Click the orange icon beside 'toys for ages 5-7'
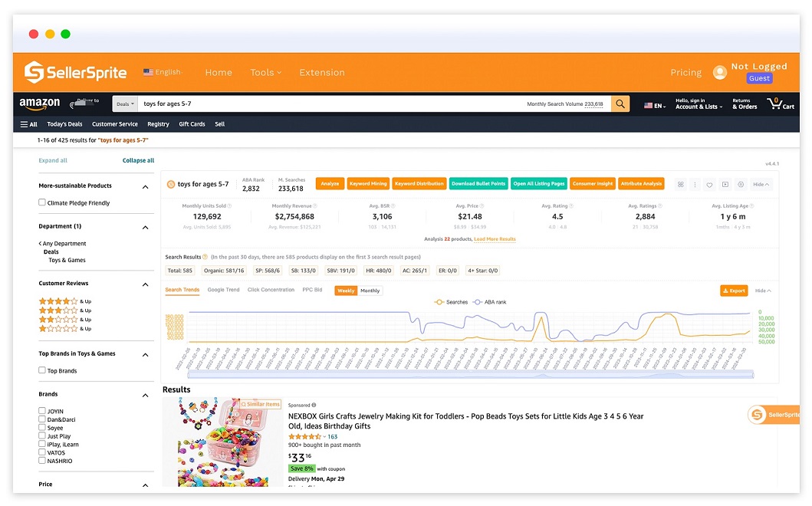The height and width of the screenshot is (506, 812). [170, 184]
